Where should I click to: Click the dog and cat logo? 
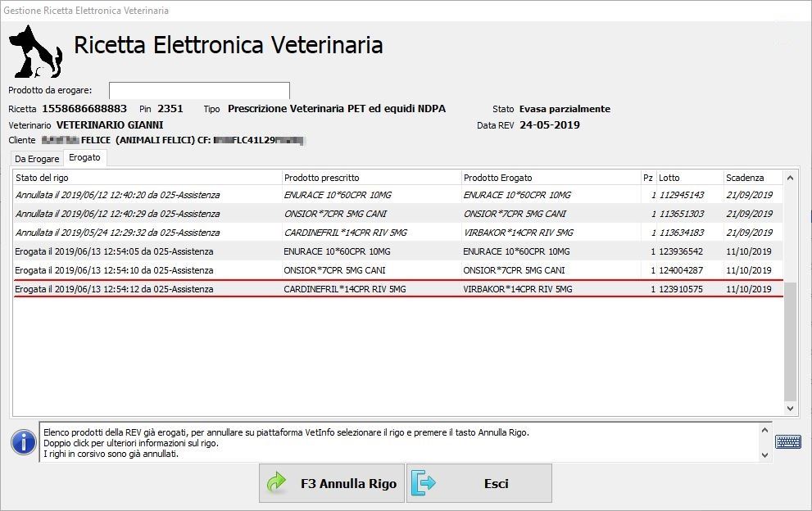35,52
